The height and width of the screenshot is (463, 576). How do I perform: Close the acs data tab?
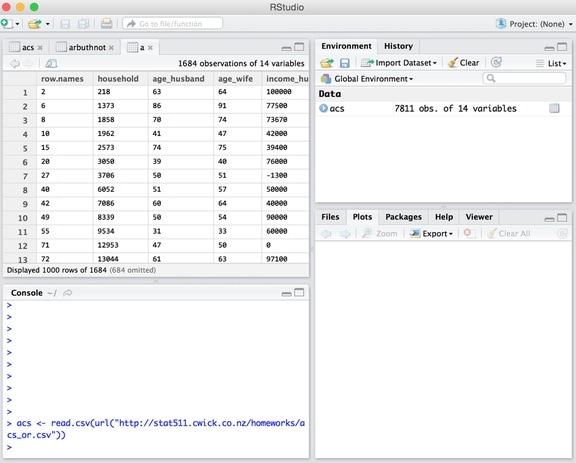tap(40, 48)
